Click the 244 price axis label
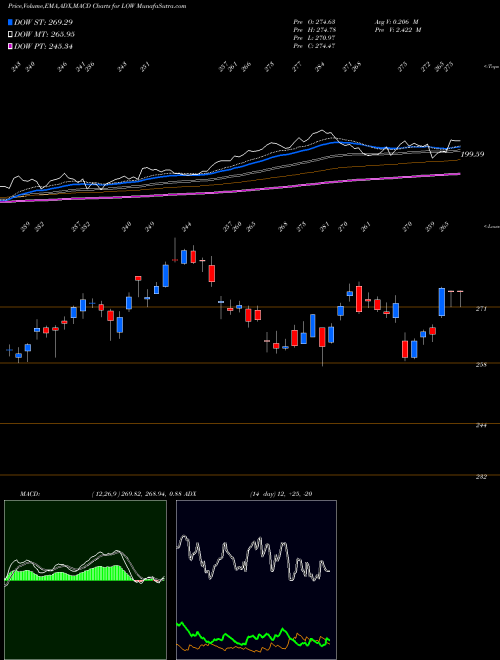The height and width of the screenshot is (660, 500). point(481,425)
